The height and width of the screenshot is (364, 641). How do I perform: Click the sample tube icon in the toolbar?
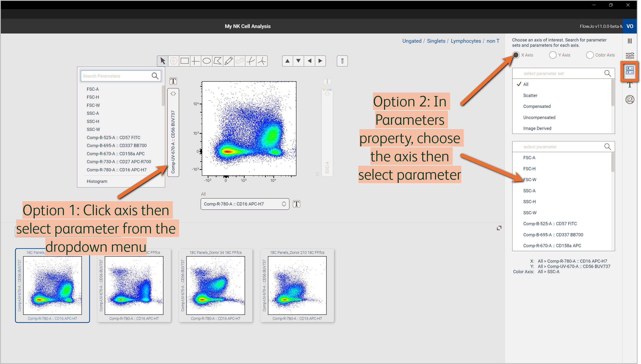342,61
